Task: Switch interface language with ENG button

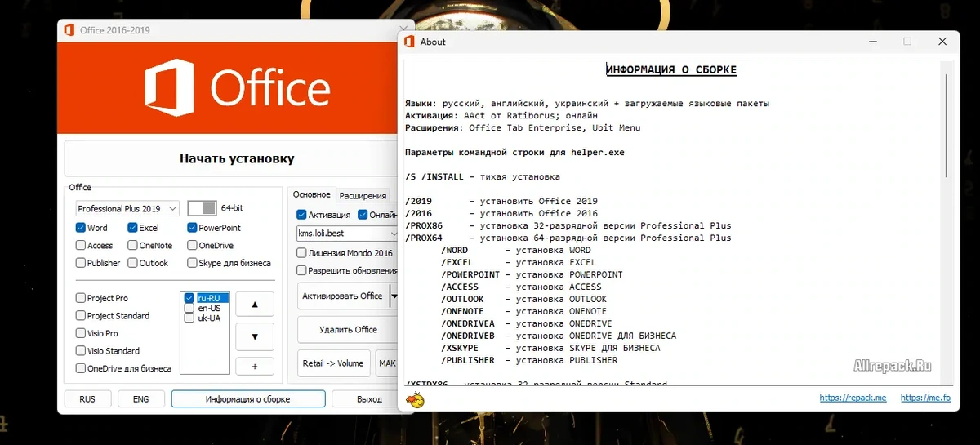Action: [x=140, y=399]
